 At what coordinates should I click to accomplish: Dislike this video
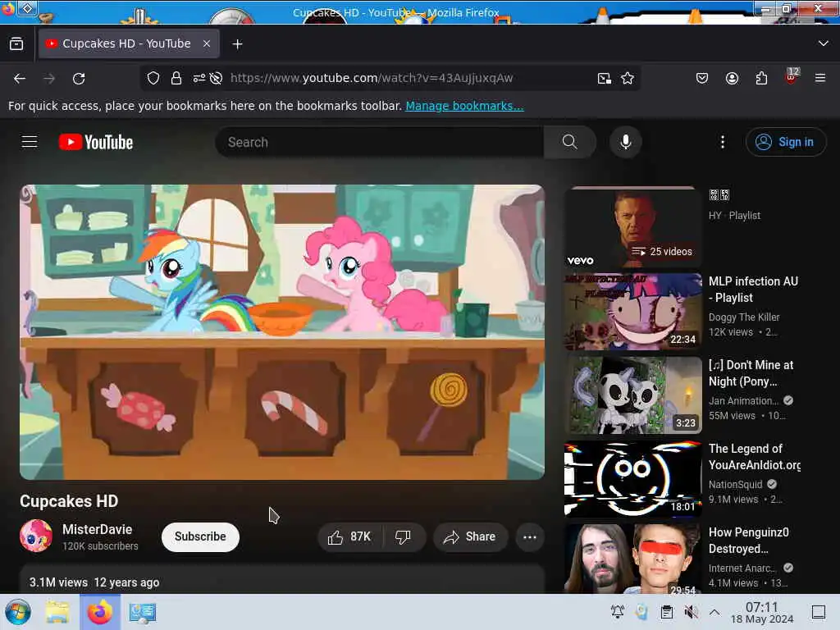(404, 536)
